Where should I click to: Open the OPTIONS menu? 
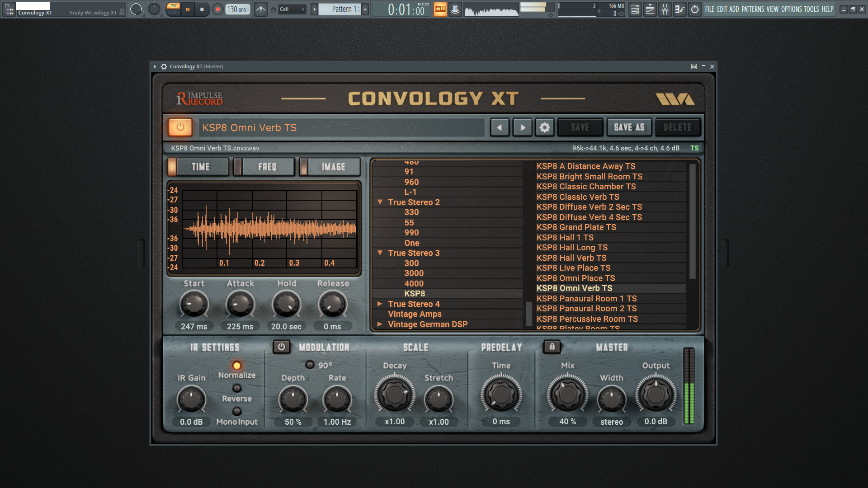tap(791, 9)
